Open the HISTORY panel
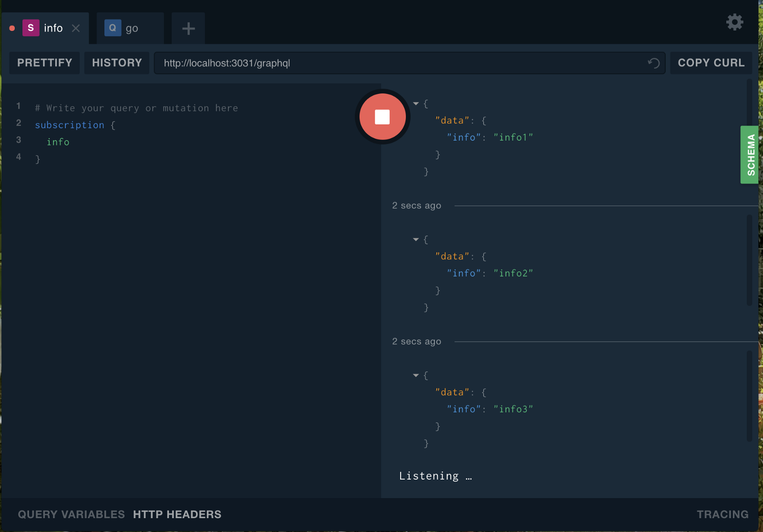Screen dimensions: 763x532 [117, 63]
